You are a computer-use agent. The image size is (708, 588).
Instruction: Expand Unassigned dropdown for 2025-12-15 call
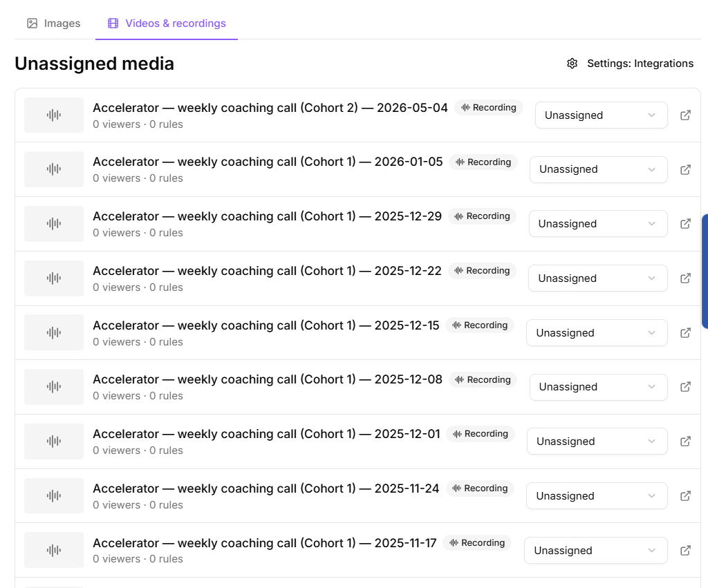click(597, 333)
